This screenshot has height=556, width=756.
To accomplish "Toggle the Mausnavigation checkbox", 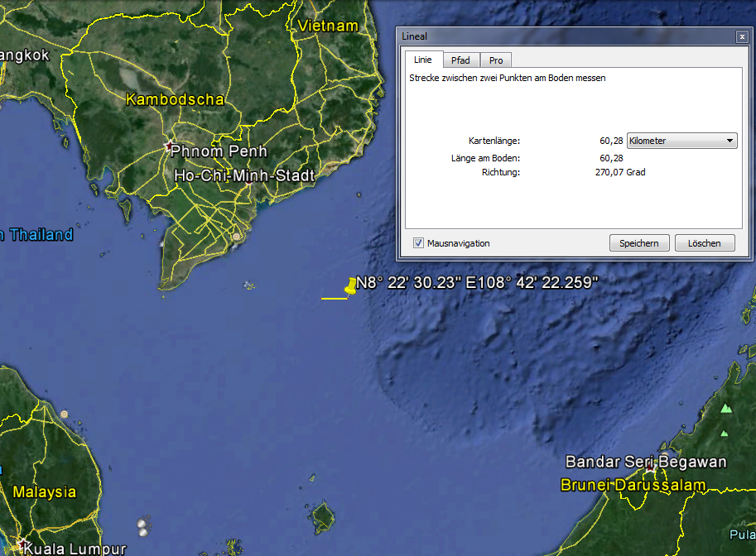I will tap(418, 243).
